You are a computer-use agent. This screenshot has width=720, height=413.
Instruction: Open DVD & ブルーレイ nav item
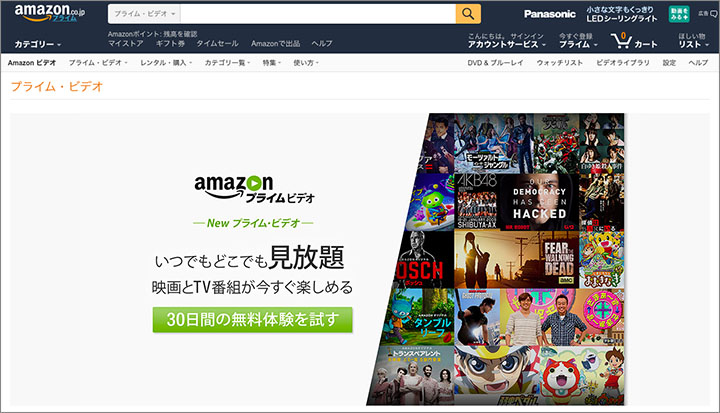pyautogui.click(x=495, y=62)
